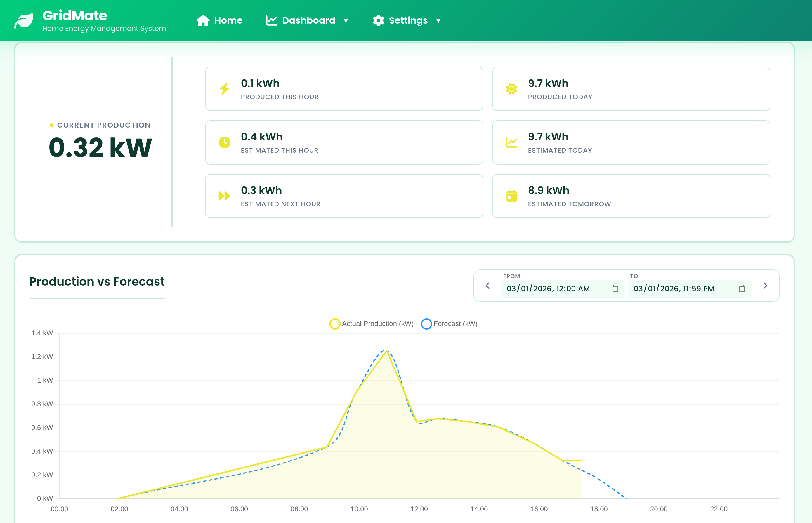Click the yellow Actual Production legend swatch

point(334,324)
